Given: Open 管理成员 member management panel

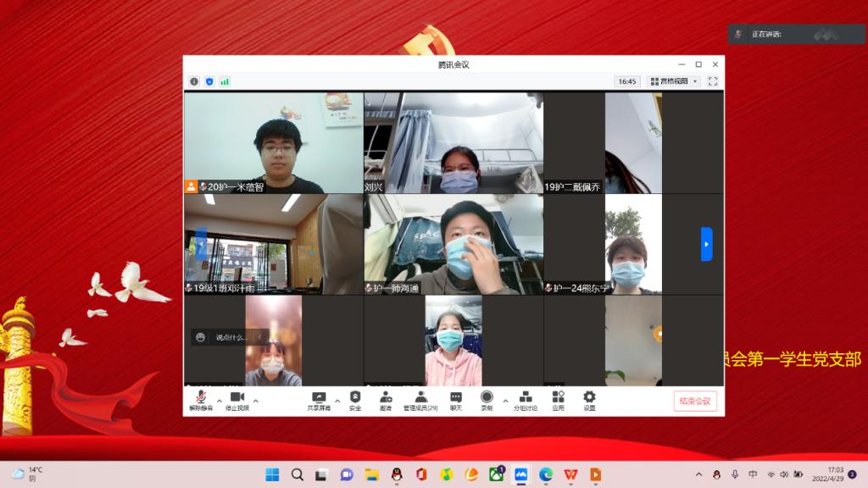Looking at the screenshot, I should click(x=420, y=399).
